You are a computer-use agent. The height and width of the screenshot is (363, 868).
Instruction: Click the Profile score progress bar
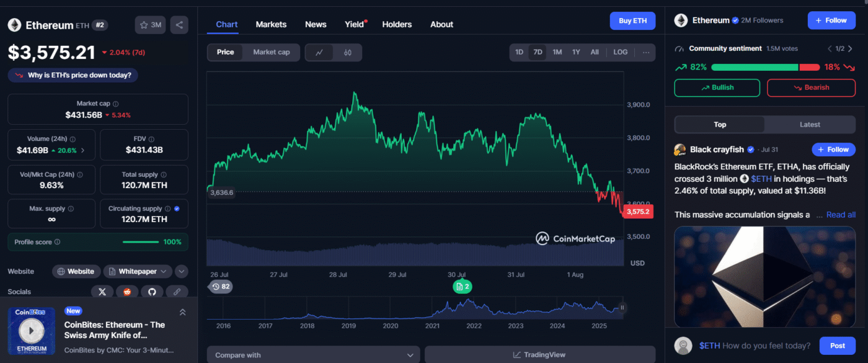[141, 242]
